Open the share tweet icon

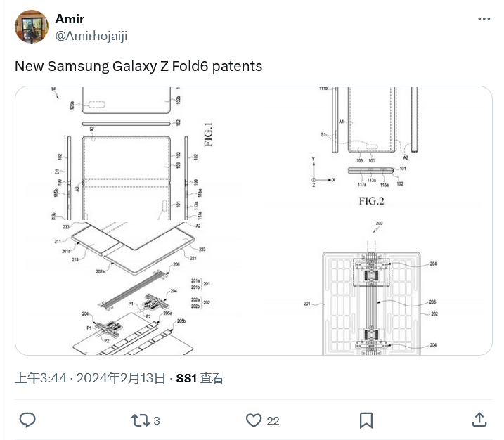(479, 420)
